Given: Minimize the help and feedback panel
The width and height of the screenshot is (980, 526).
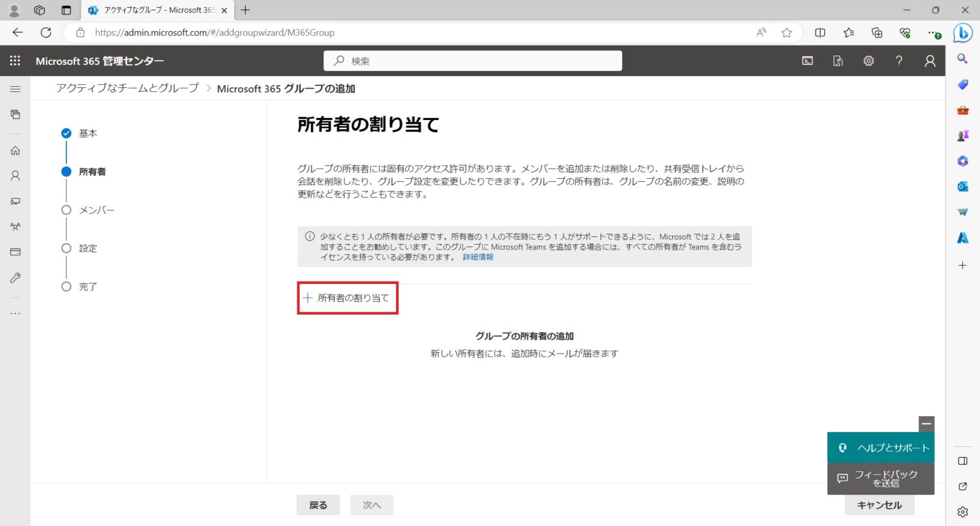Looking at the screenshot, I should 926,423.
